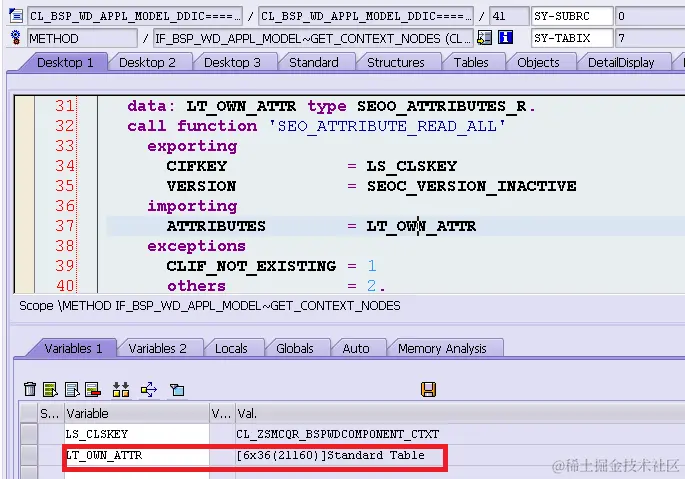The image size is (685, 479).
Task: Open the Locals tab
Action: [231, 348]
